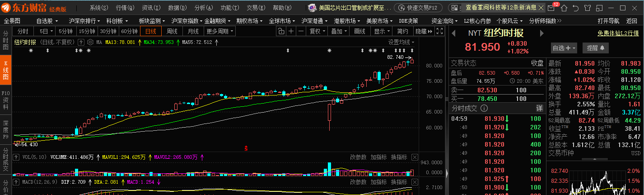Viewport: 644px width, 195px height.
Task: Go to next stock with right arrow
Action: pyautogui.click(x=542, y=33)
